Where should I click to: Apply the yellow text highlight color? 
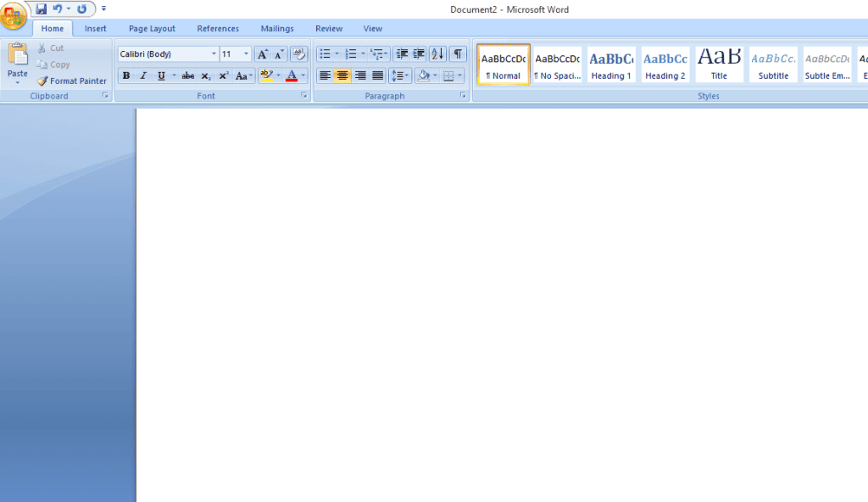[266, 76]
